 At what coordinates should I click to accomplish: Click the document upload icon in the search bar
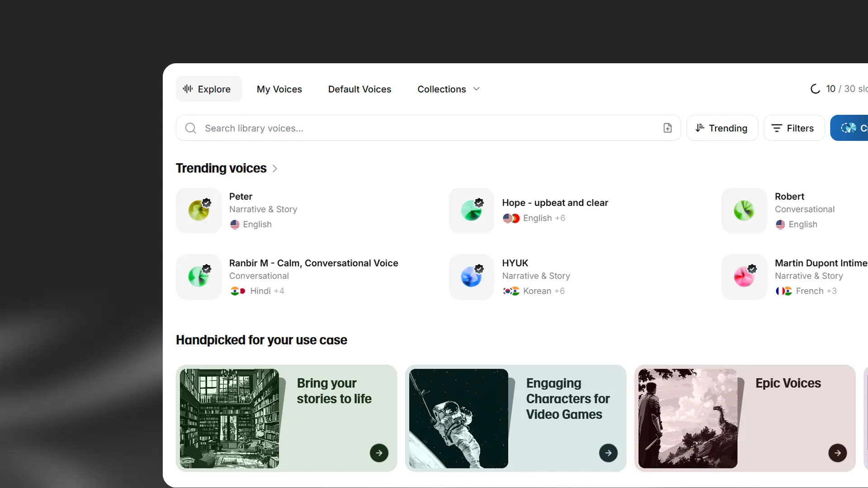[x=668, y=128]
